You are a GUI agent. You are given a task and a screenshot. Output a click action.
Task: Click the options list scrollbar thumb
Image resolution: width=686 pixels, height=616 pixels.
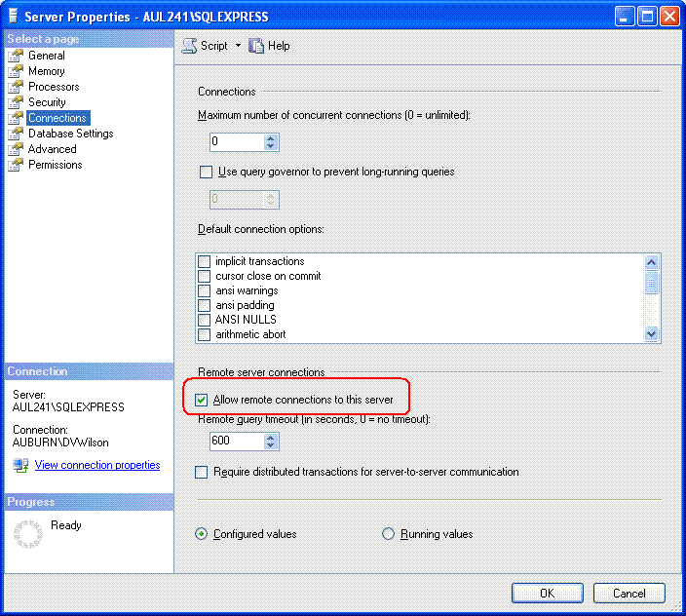pyautogui.click(x=651, y=283)
